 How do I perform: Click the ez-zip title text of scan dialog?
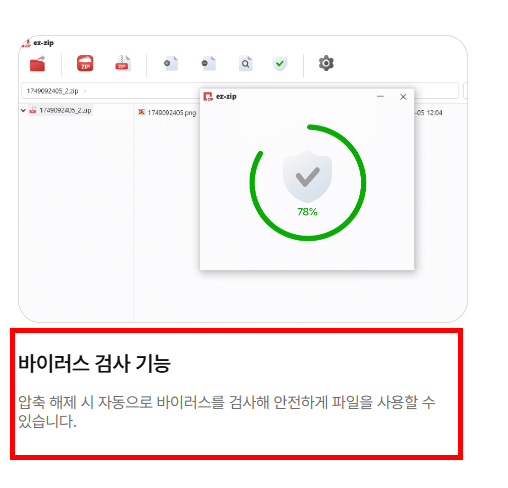(226, 97)
